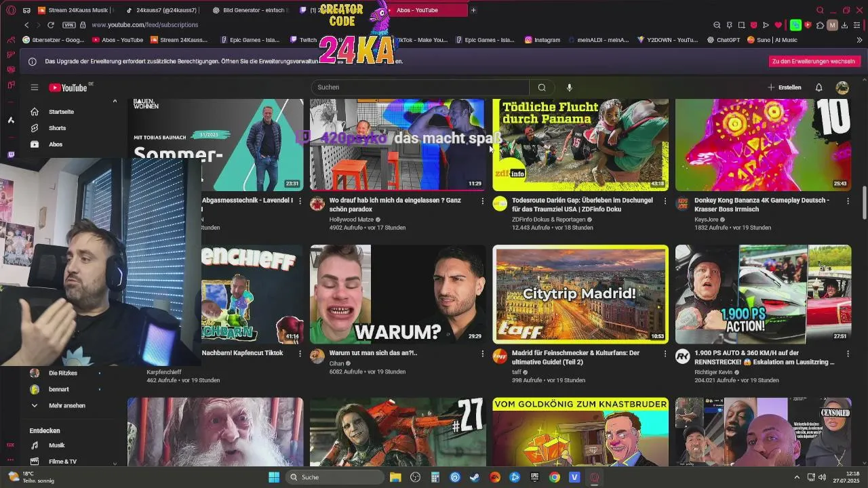Viewport: 868px width, 488px height.
Task: Click the ZDFinfo channel avatar
Action: point(500,204)
